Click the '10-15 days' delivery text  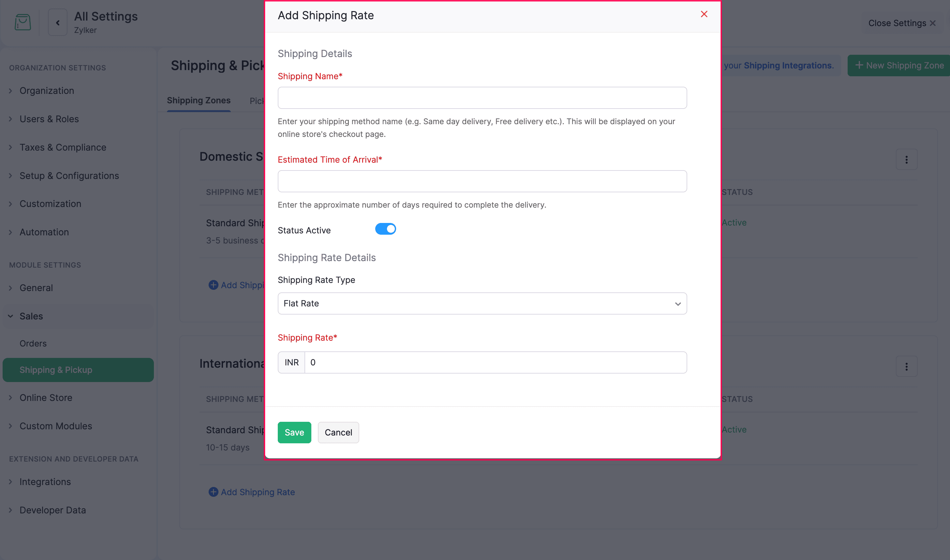228,448
